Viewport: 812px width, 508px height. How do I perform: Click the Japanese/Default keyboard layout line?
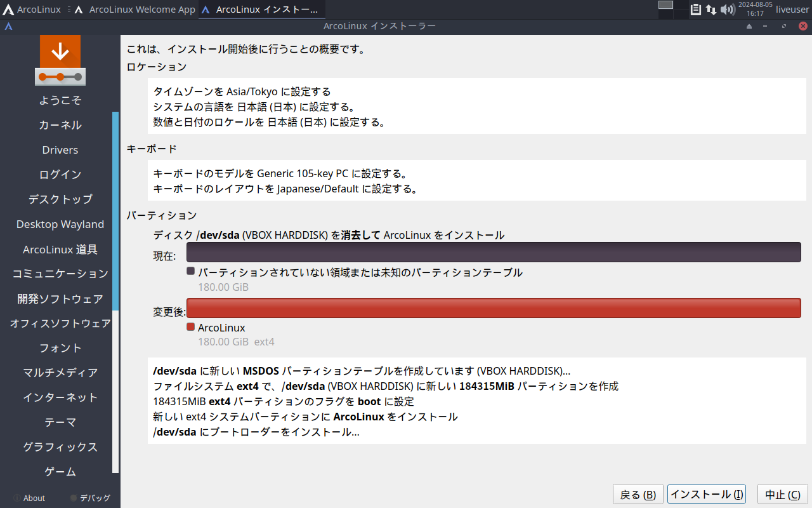[285, 189]
